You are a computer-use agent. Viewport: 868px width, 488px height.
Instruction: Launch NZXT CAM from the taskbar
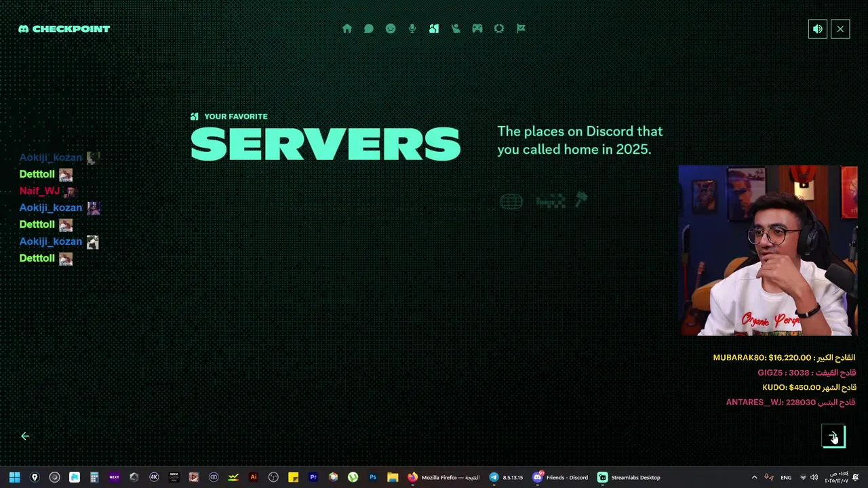(x=114, y=477)
